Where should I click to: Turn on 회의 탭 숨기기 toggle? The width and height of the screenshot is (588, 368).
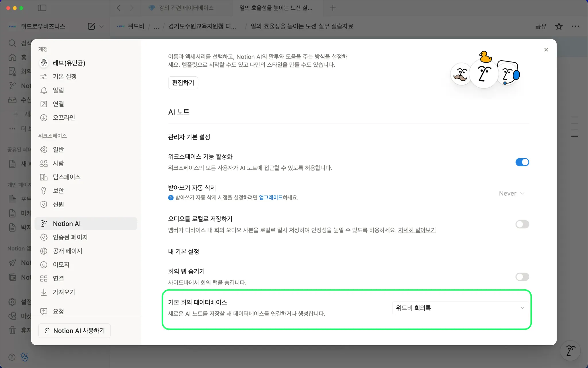click(x=522, y=277)
